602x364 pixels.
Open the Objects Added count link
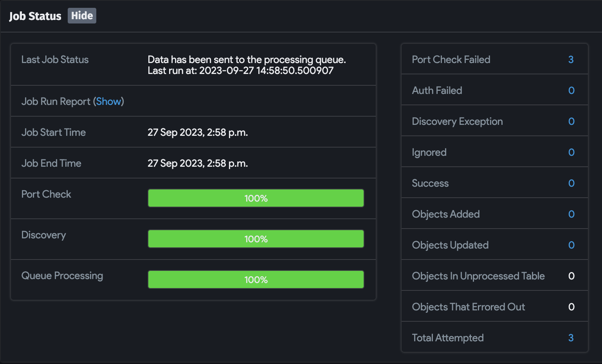click(x=571, y=214)
